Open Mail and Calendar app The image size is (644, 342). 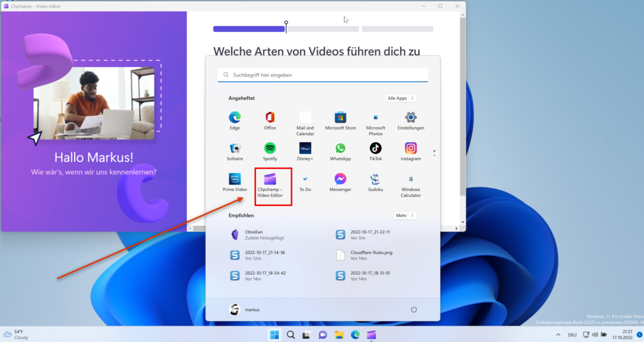(x=305, y=124)
